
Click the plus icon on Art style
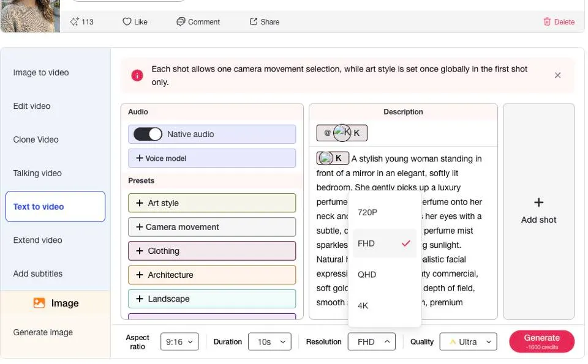tap(140, 203)
